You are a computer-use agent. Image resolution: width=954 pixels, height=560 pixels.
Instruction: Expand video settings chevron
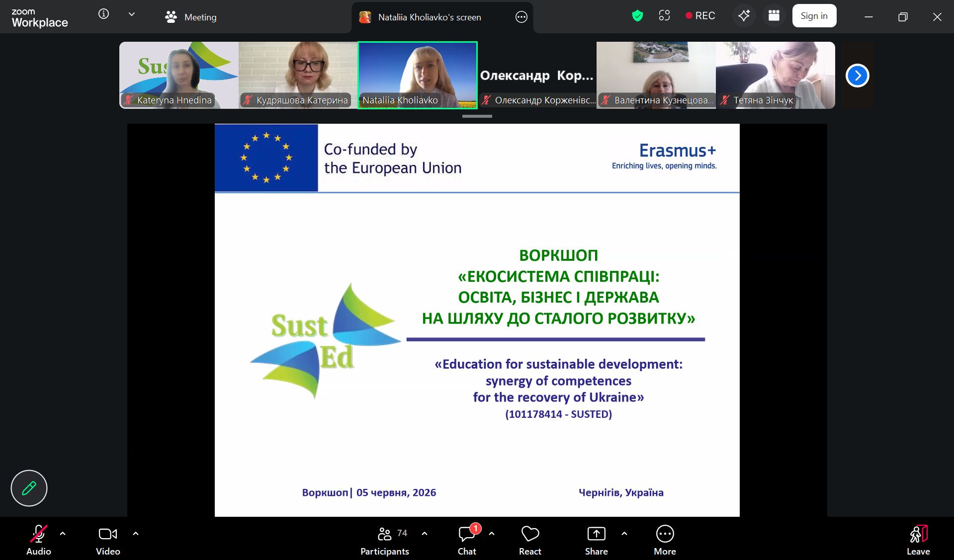pyautogui.click(x=136, y=534)
